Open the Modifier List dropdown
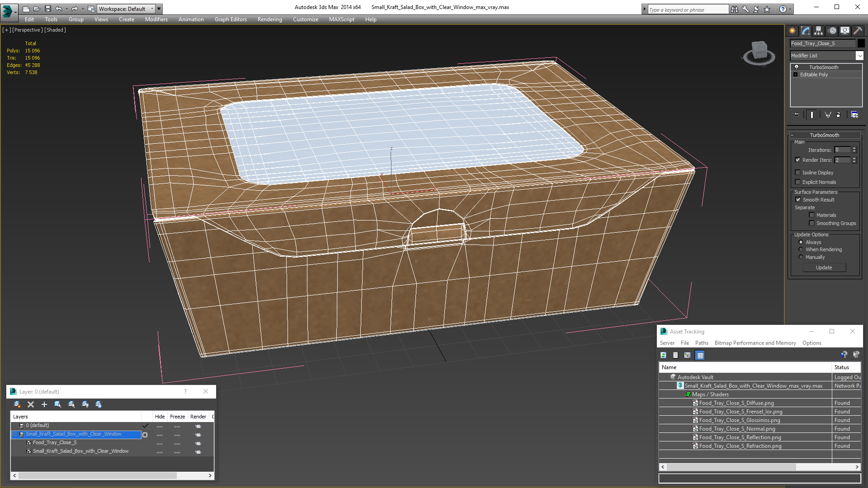Image resolution: width=868 pixels, height=488 pixels. click(x=859, y=56)
